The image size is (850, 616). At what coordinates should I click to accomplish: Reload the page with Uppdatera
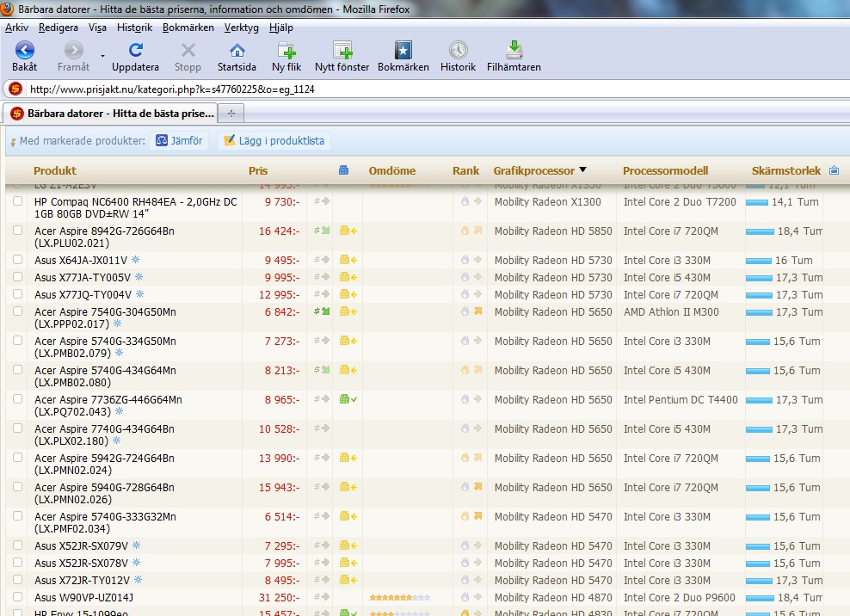pos(135,57)
